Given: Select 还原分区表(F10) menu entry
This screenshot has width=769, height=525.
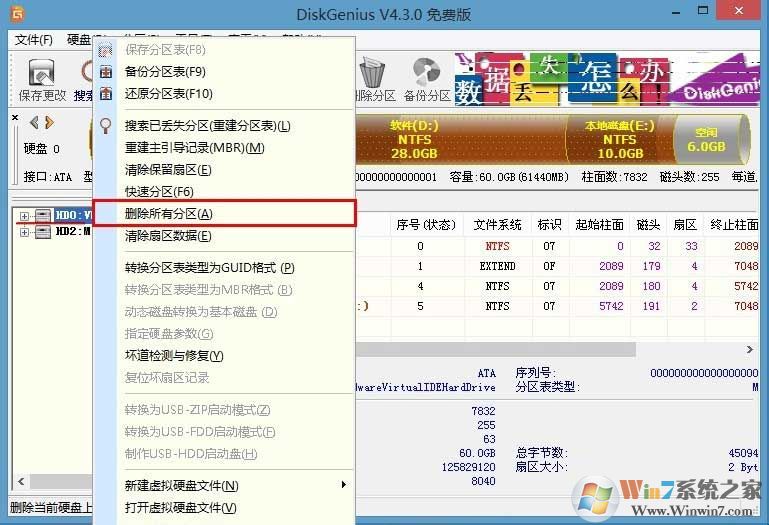Looking at the screenshot, I should [169, 94].
